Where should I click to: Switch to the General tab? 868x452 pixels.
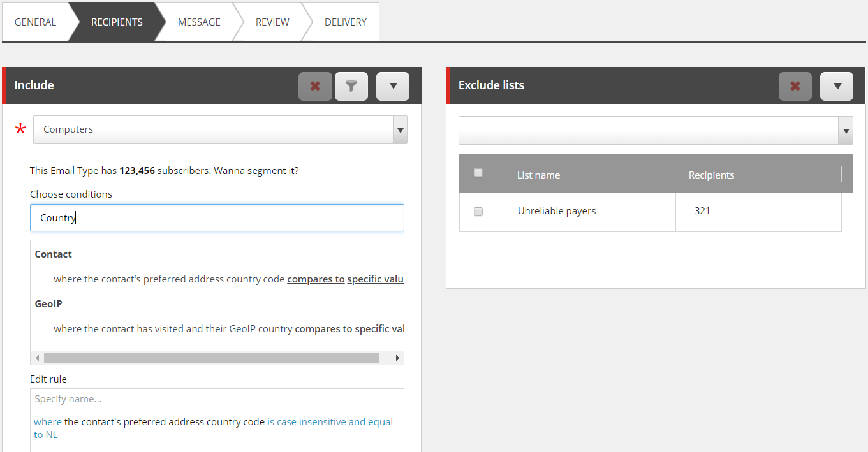[x=36, y=22]
